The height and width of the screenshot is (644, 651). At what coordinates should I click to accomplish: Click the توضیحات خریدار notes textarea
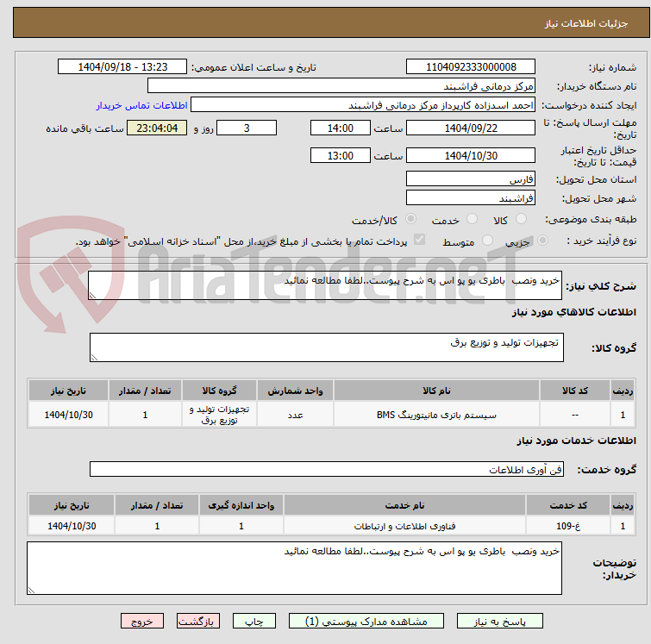[x=294, y=568]
